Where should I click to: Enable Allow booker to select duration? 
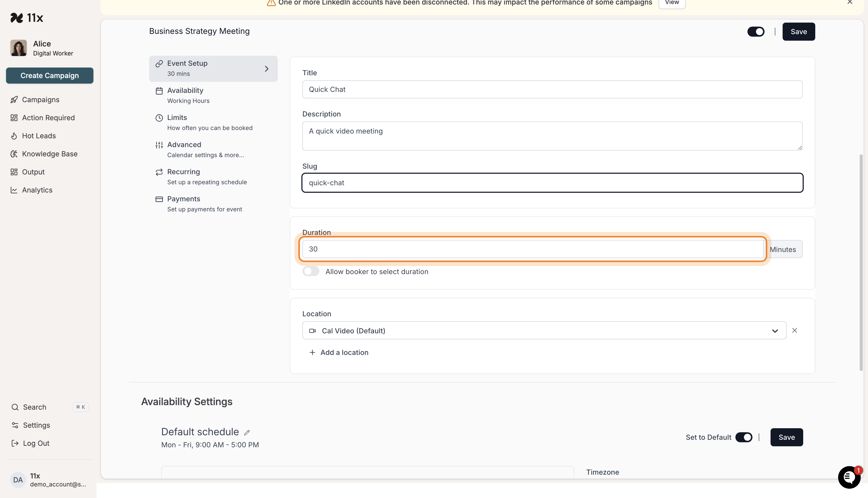(x=311, y=272)
